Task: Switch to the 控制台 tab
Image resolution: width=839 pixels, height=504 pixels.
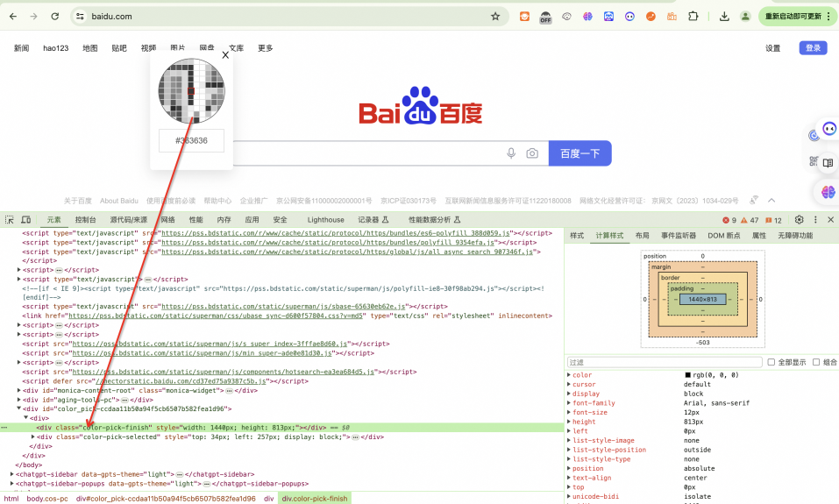Action: click(86, 220)
